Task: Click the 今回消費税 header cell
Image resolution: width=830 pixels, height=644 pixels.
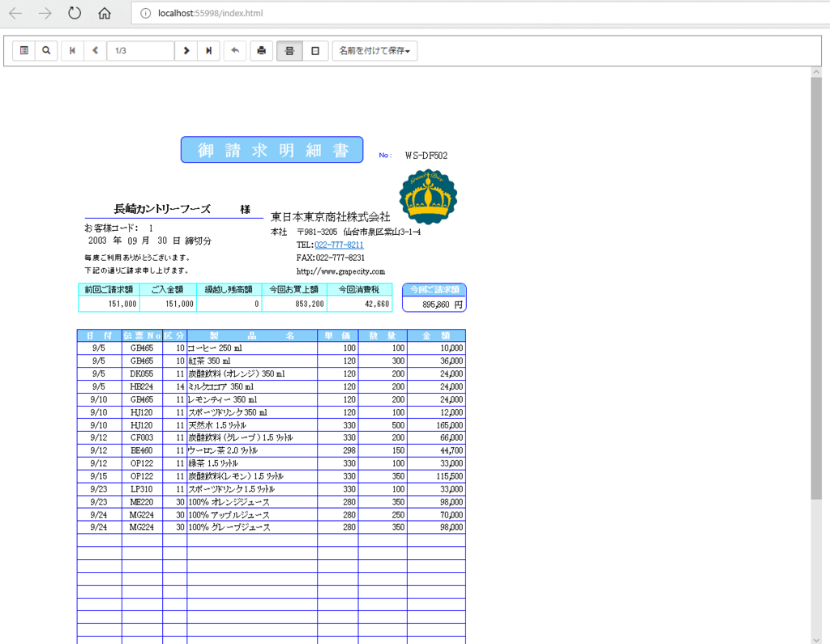Action: point(359,289)
